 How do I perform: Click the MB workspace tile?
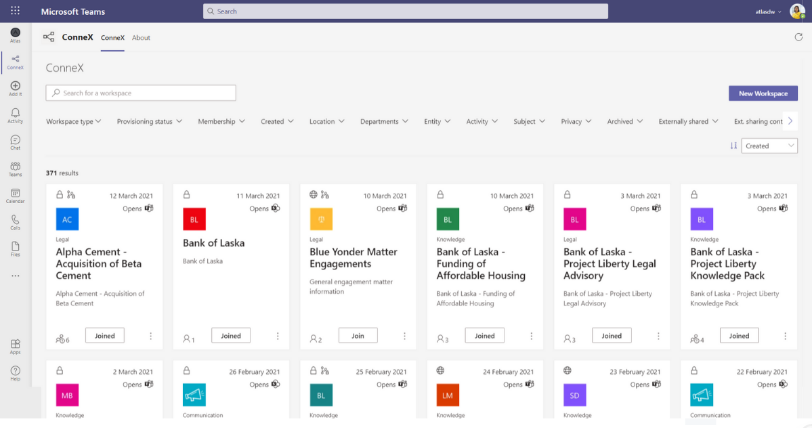(67, 395)
